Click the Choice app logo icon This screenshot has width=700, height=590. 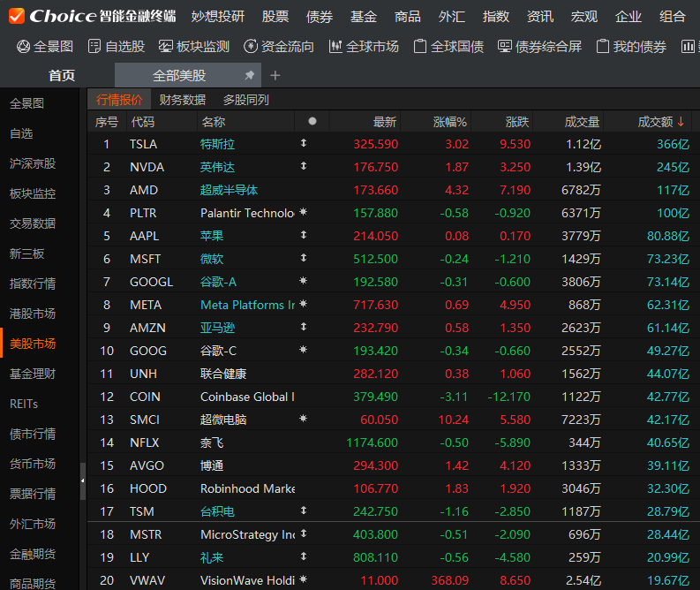click(17, 16)
